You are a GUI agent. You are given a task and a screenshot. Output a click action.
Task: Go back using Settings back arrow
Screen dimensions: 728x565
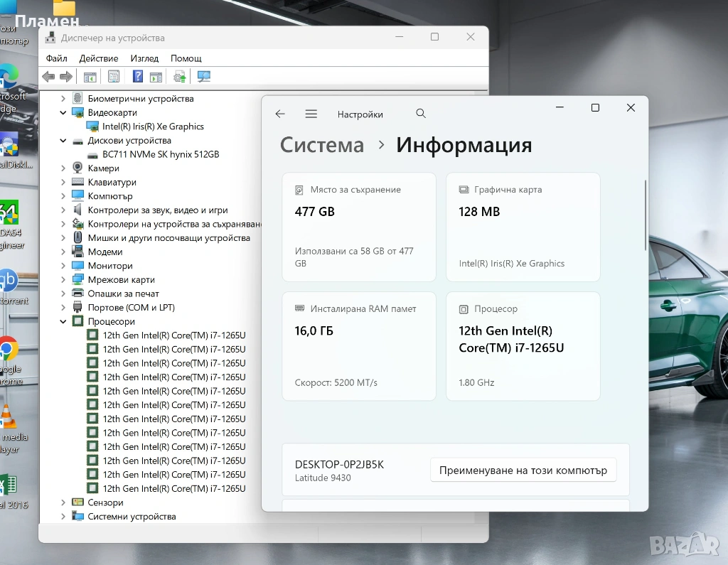[x=280, y=114]
